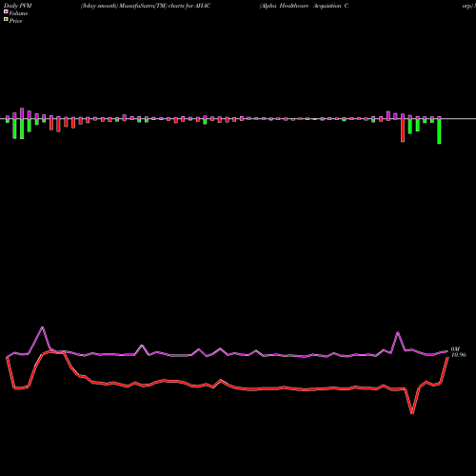The height and width of the screenshot is (476, 476).
Task: Click the tall red bar near the right end
Action: click(403, 130)
